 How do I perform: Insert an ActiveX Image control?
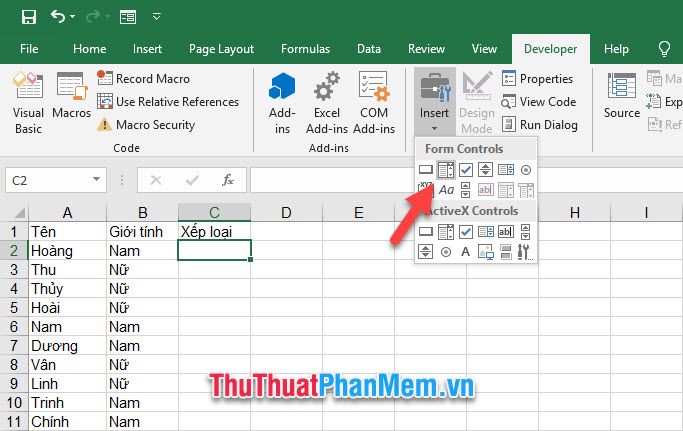pos(486,252)
